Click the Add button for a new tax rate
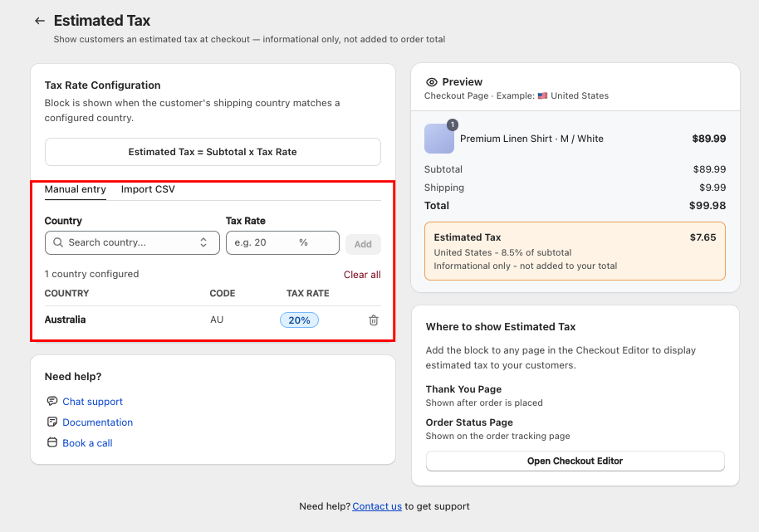 tap(363, 242)
